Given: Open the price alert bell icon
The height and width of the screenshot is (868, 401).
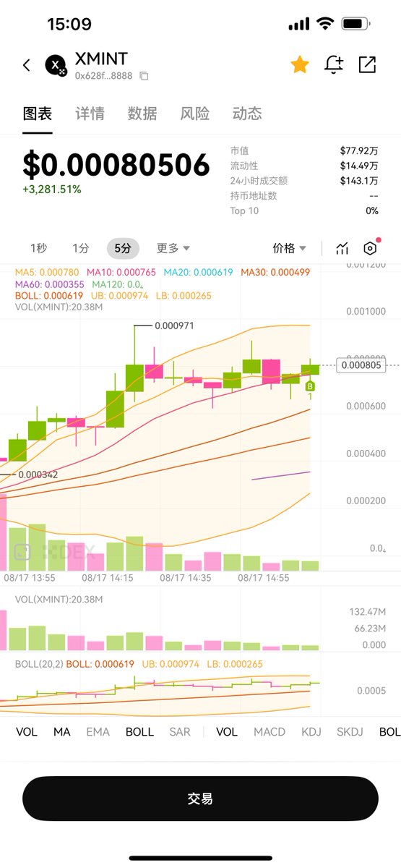Looking at the screenshot, I should click(x=334, y=64).
